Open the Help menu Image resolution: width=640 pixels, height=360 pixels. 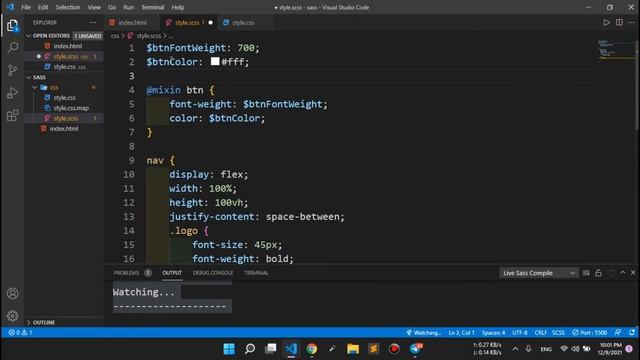(x=178, y=7)
